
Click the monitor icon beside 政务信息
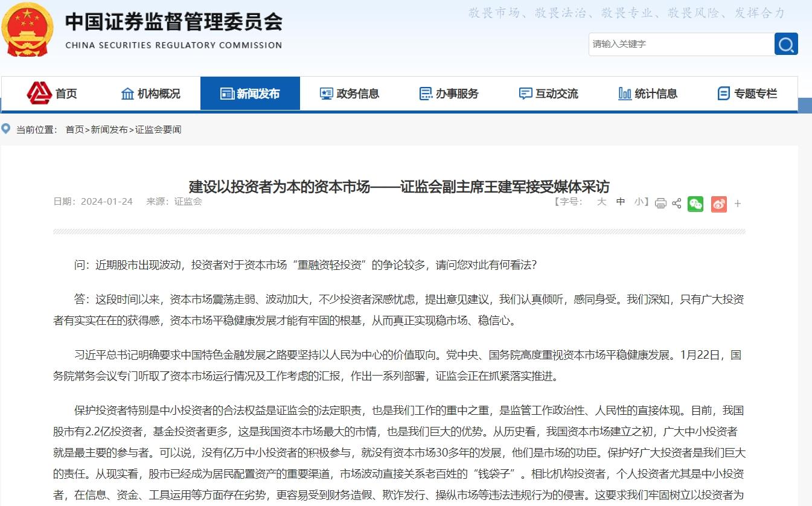pos(327,93)
